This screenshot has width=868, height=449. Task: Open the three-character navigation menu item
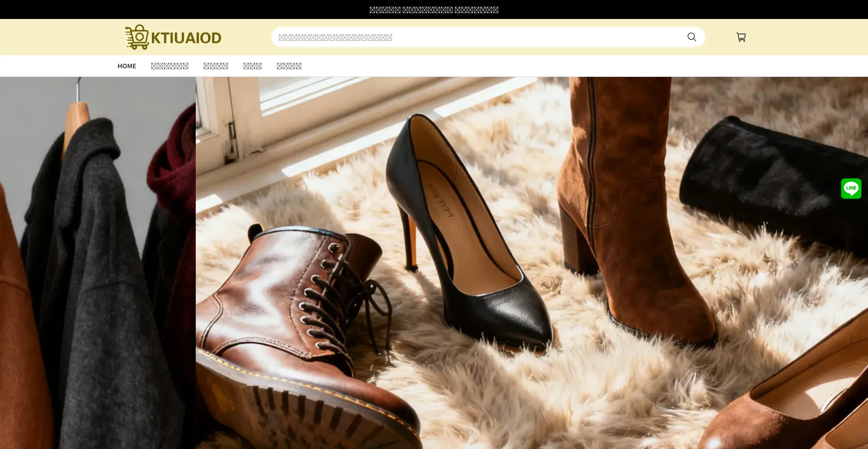coord(252,66)
